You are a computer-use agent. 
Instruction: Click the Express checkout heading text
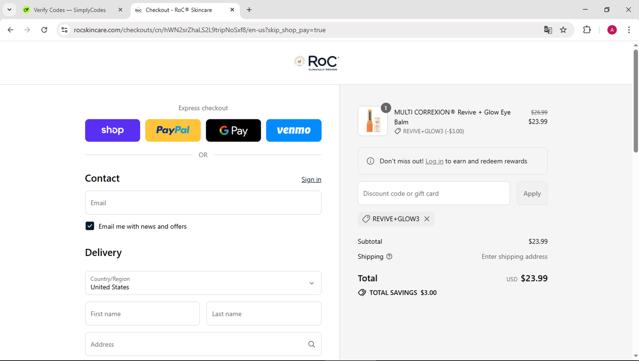203,108
